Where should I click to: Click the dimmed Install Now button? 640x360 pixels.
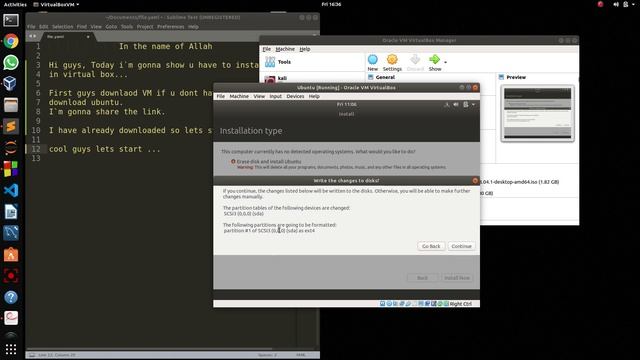pyautogui.click(x=457, y=278)
